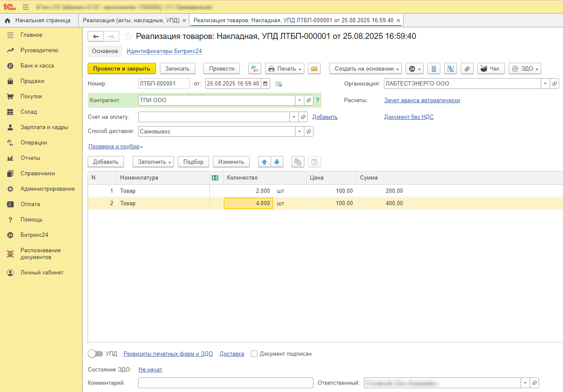Open Реквизиты печатных форм и ЭДО link
Viewport: 563px width, 392px height.
168,354
